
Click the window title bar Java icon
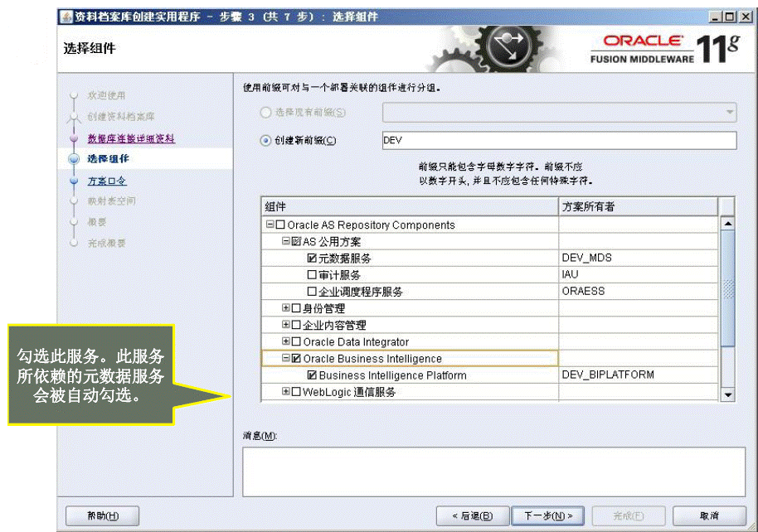click(x=66, y=17)
